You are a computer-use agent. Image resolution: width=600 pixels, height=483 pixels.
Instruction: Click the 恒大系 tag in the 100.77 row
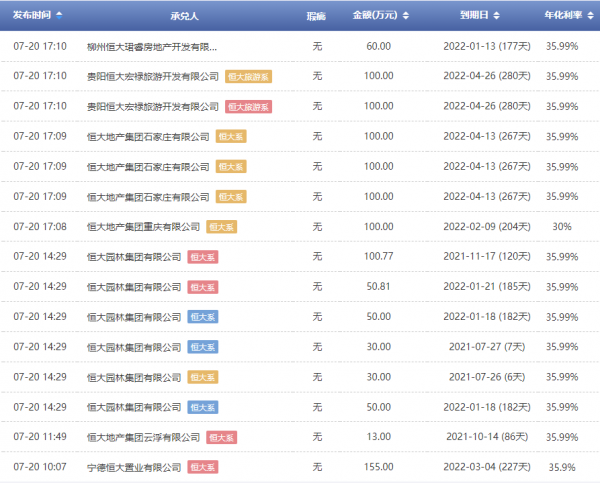(203, 257)
